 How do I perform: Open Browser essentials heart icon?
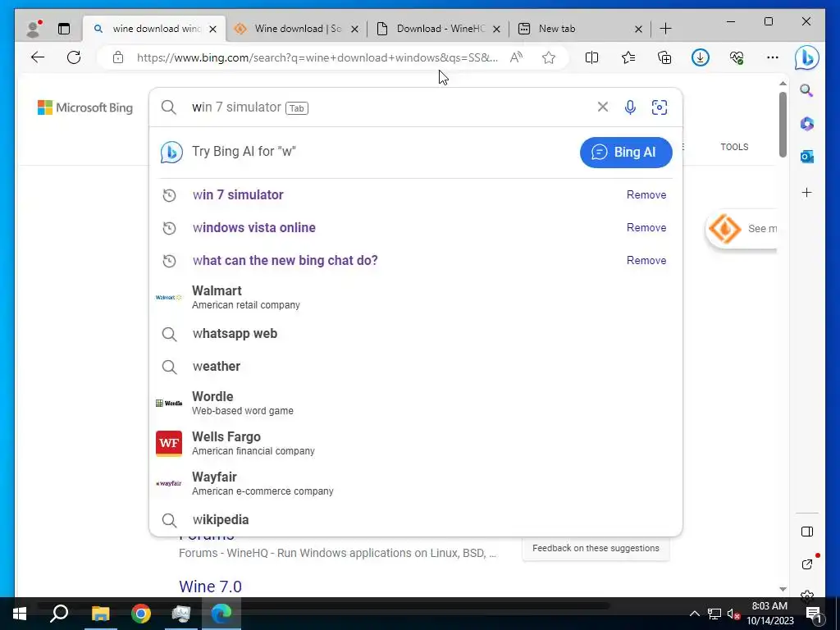coord(737,57)
